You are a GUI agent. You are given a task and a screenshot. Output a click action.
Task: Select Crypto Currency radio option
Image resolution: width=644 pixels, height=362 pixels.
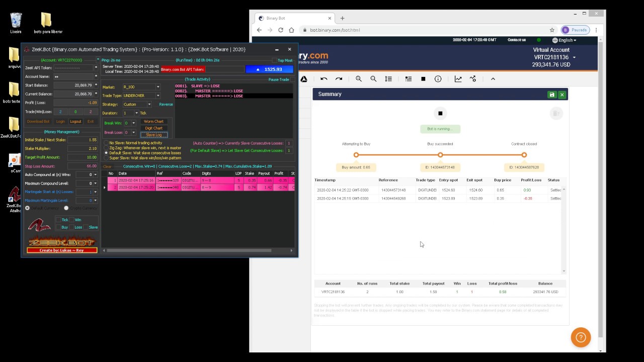[66, 208]
